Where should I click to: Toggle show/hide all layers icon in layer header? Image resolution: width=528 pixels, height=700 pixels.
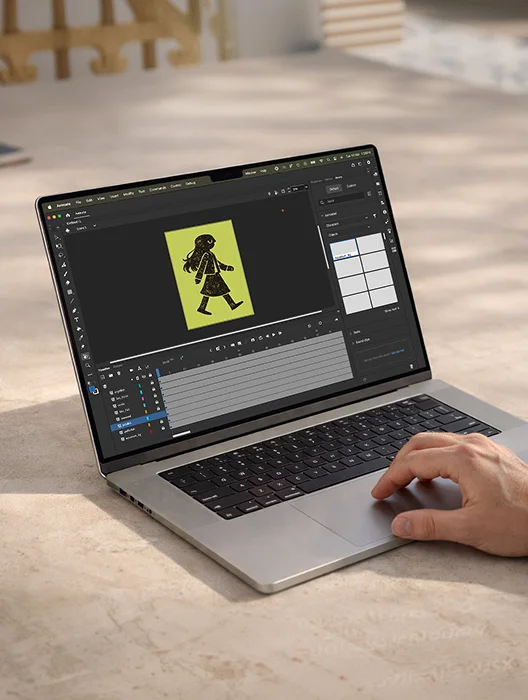(144, 376)
